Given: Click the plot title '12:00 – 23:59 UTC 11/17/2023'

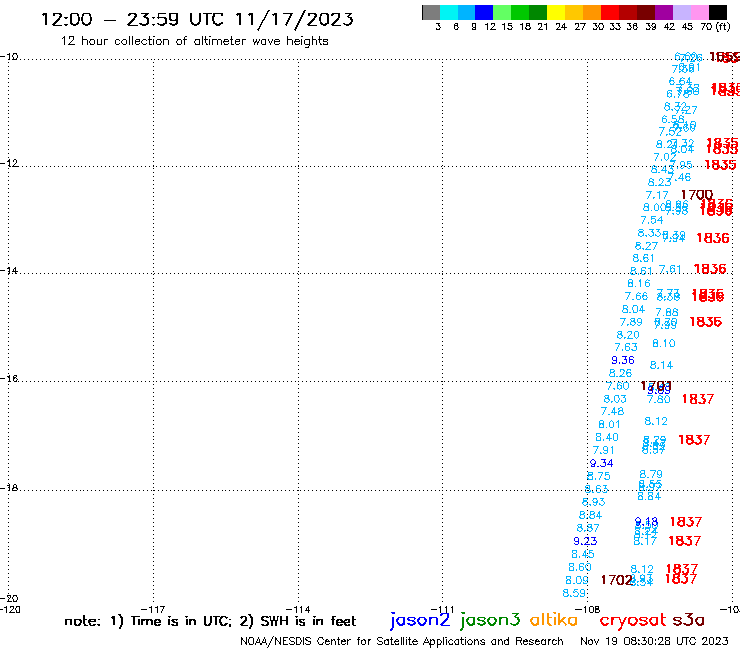Looking at the screenshot, I should (x=197, y=19).
